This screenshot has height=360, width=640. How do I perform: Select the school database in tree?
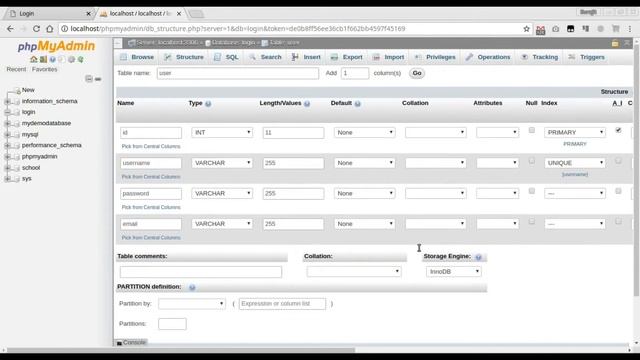coord(31,168)
